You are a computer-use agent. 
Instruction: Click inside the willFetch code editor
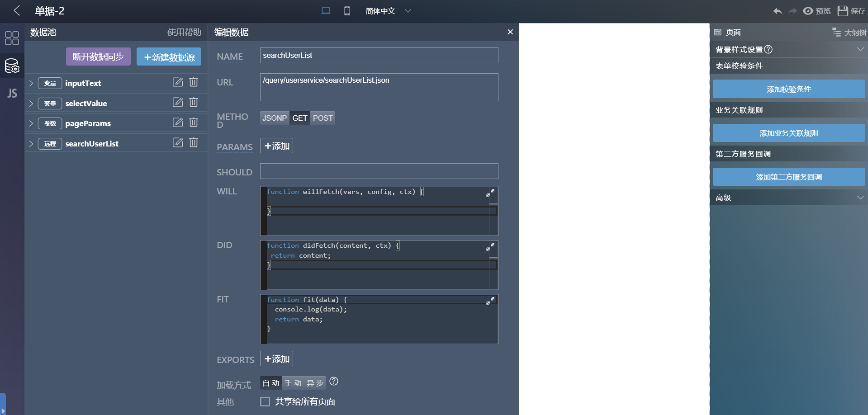(x=379, y=211)
